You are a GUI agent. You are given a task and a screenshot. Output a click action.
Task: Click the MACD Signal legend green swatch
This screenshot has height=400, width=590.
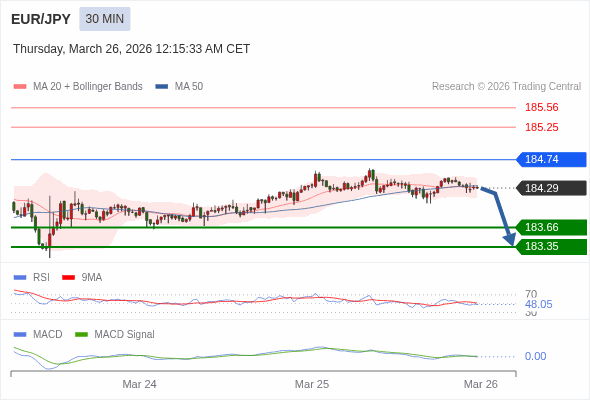(81, 335)
